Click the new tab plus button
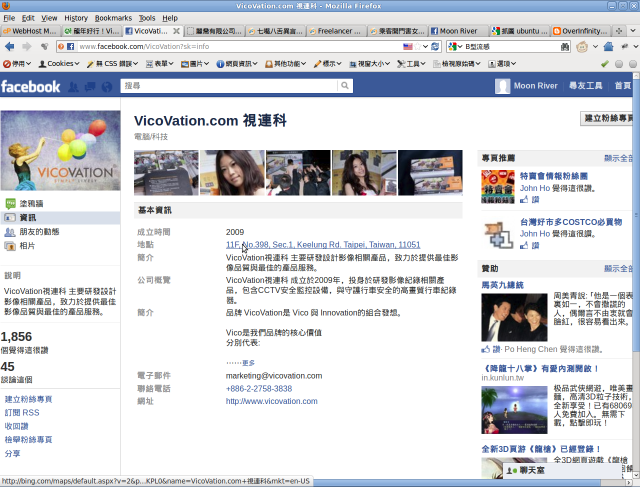Image resolution: width=640 pixels, height=487 pixels. pos(619,31)
